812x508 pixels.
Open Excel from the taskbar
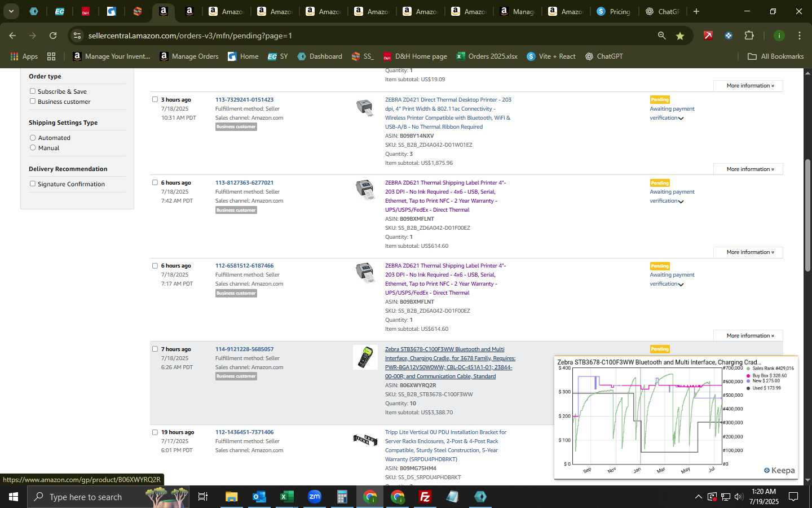pyautogui.click(x=287, y=497)
